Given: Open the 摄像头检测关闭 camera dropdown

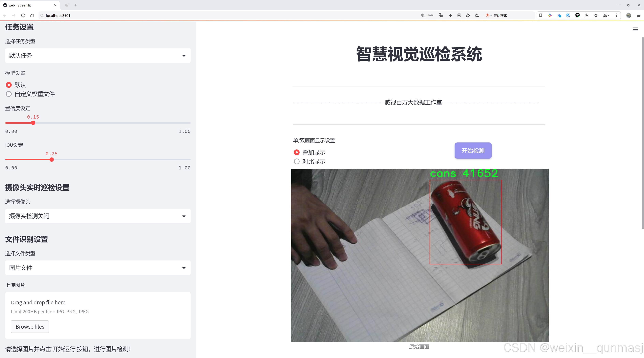Looking at the screenshot, I should tap(98, 216).
